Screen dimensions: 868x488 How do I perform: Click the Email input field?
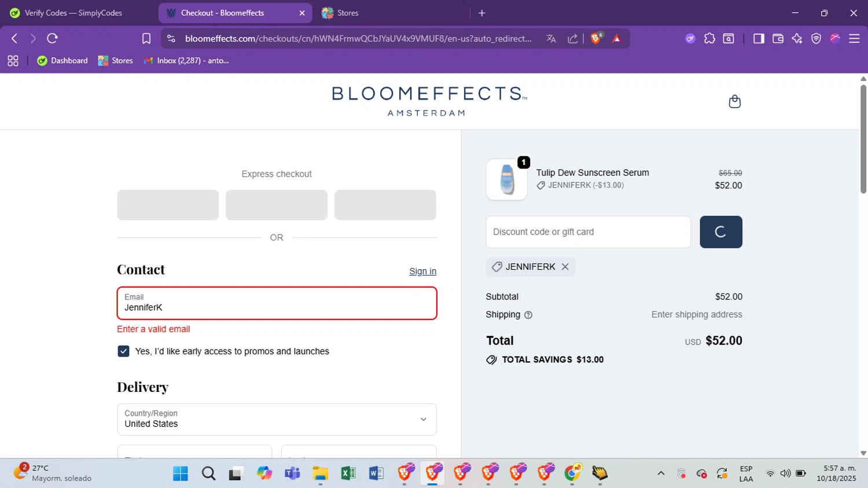277,303
